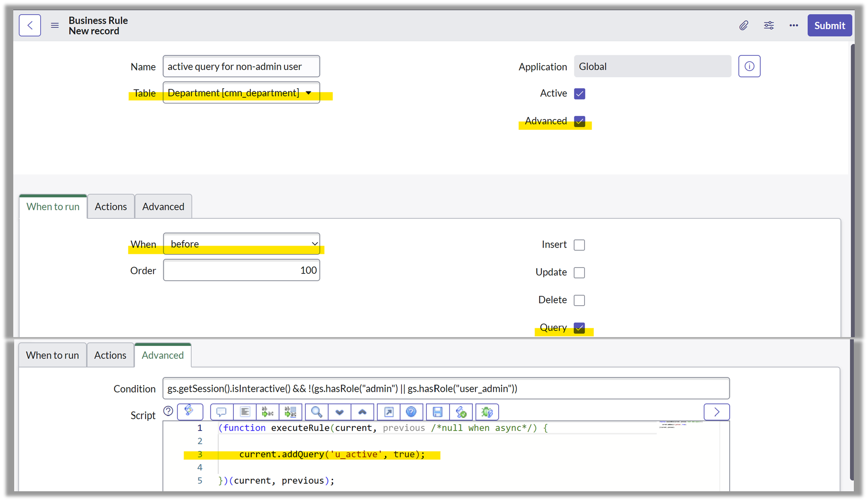Image resolution: width=868 pixels, height=501 pixels.
Task: Click the script editor minimap preview
Action: point(680,424)
